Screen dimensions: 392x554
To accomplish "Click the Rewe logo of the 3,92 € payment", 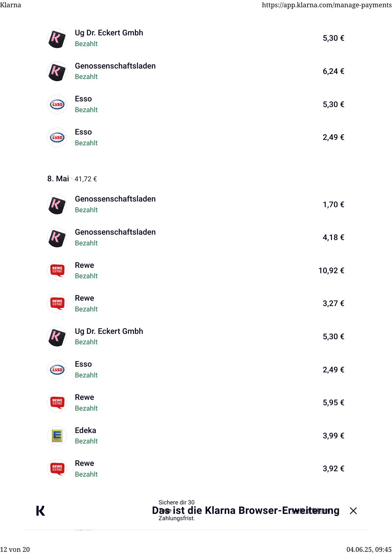I will coord(57,468).
